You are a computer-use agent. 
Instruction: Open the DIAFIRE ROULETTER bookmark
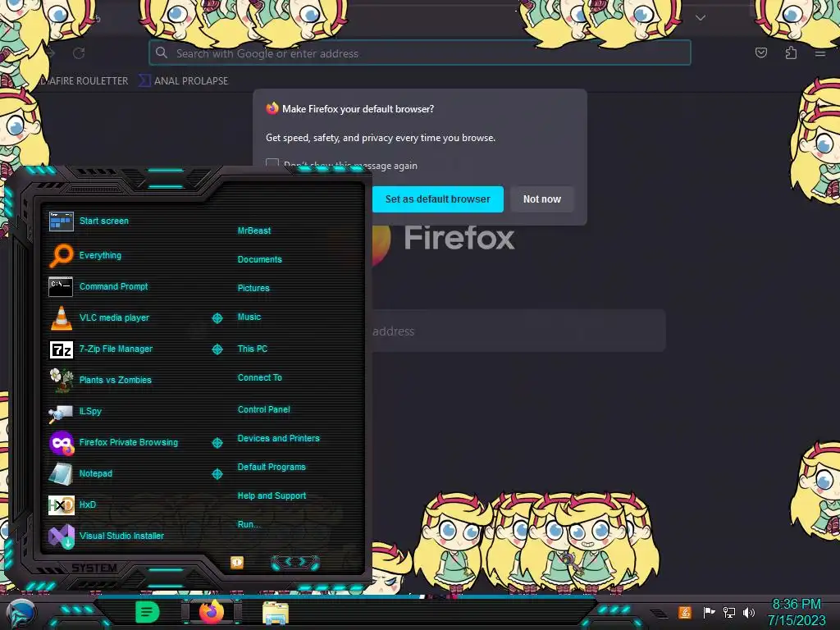84,81
